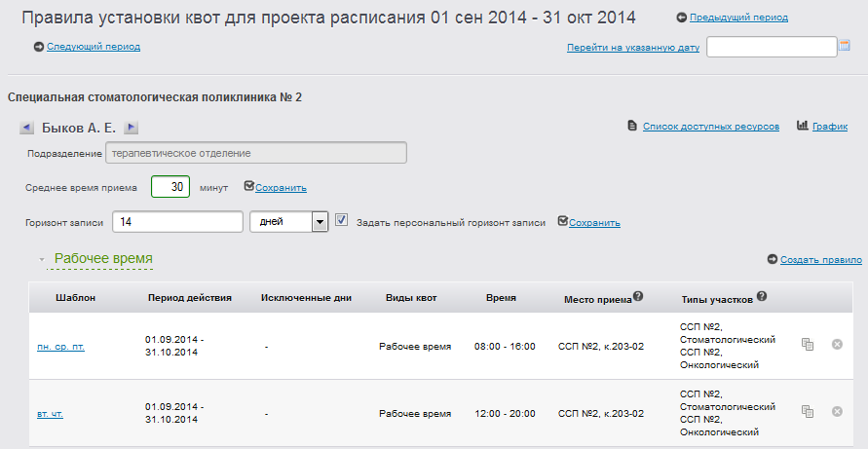Image resolution: width=868 pixels, height=449 pixels.
Task: Click the 12:00 - 20:00 time cell
Action: click(x=505, y=414)
